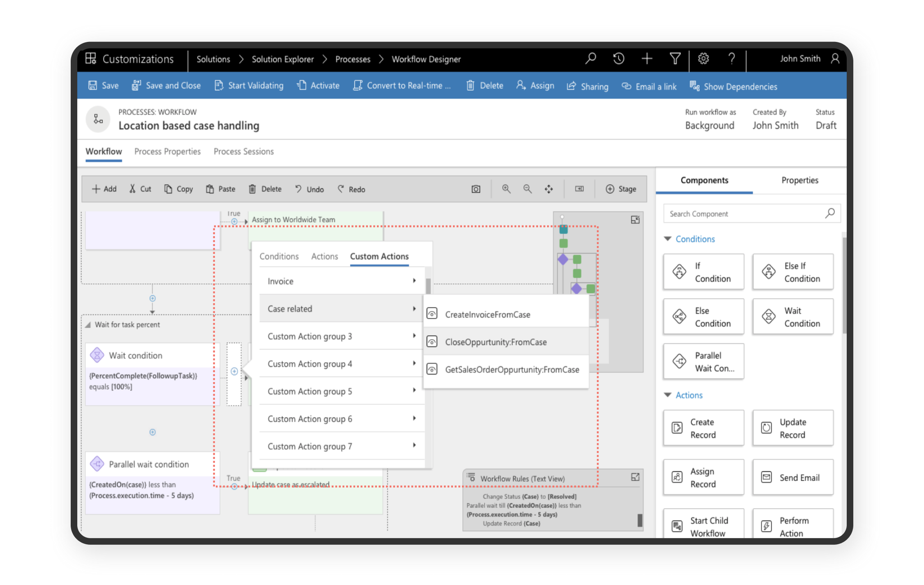This screenshot has width=924, height=585.
Task: Click the workflow process icon beside title
Action: [x=98, y=119]
